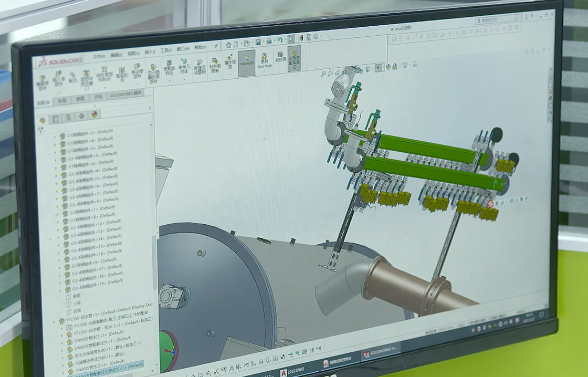The height and width of the screenshot is (377, 588).
Task: Open dropdown arrow below Exploded View
Action: [230, 74]
